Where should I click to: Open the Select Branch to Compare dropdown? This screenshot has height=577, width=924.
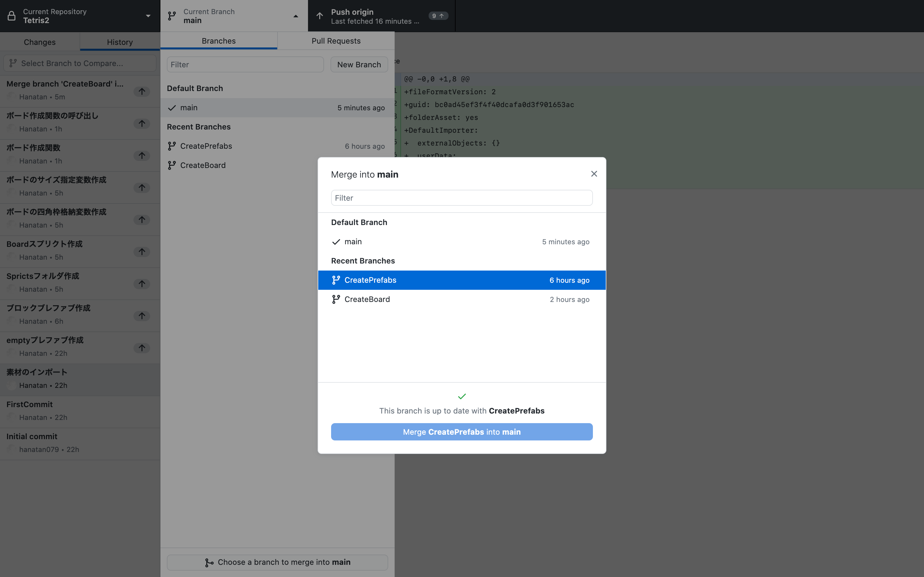click(x=80, y=63)
